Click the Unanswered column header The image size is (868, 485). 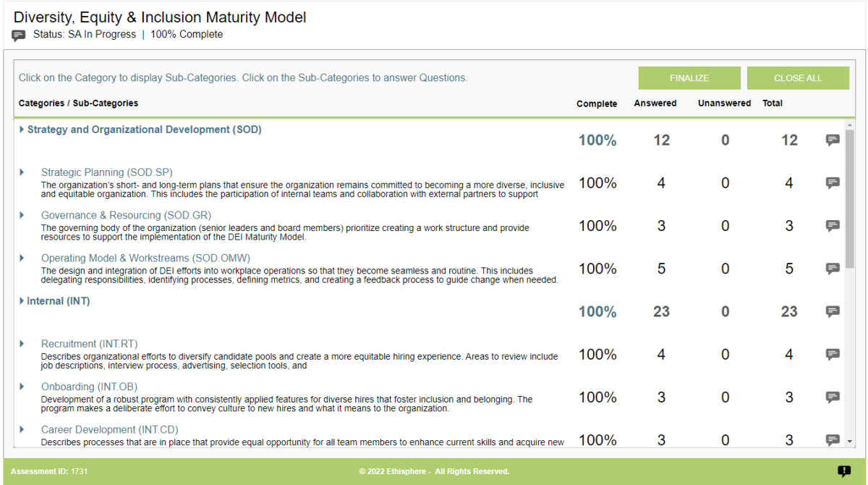pyautogui.click(x=724, y=103)
